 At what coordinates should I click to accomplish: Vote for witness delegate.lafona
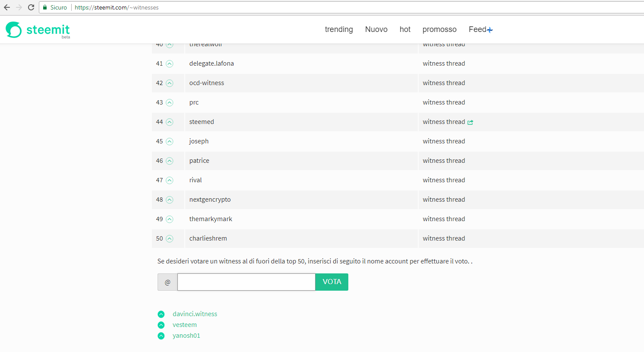coord(170,63)
